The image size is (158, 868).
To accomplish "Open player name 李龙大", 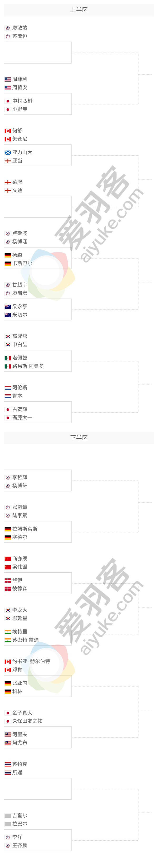I will pos(19,610).
